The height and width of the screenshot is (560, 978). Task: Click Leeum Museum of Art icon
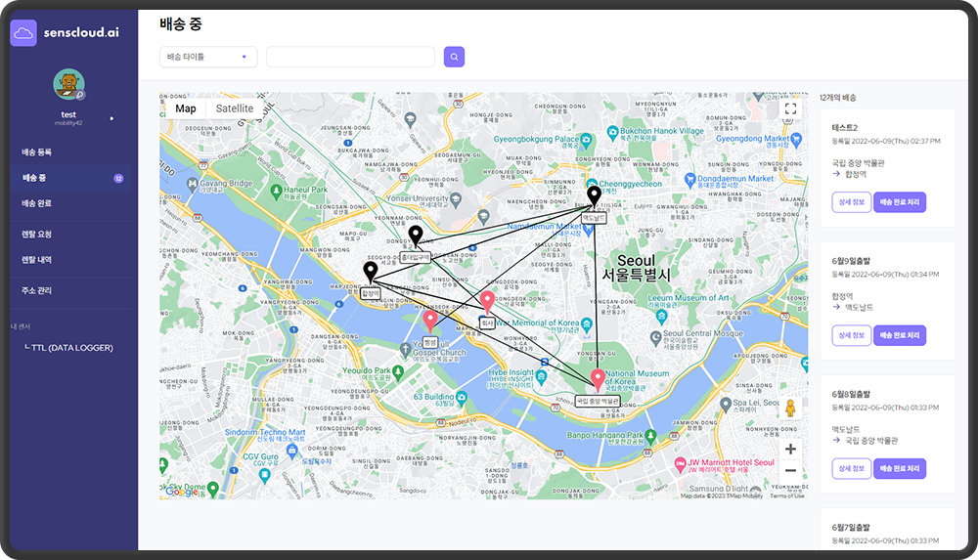tap(662, 315)
